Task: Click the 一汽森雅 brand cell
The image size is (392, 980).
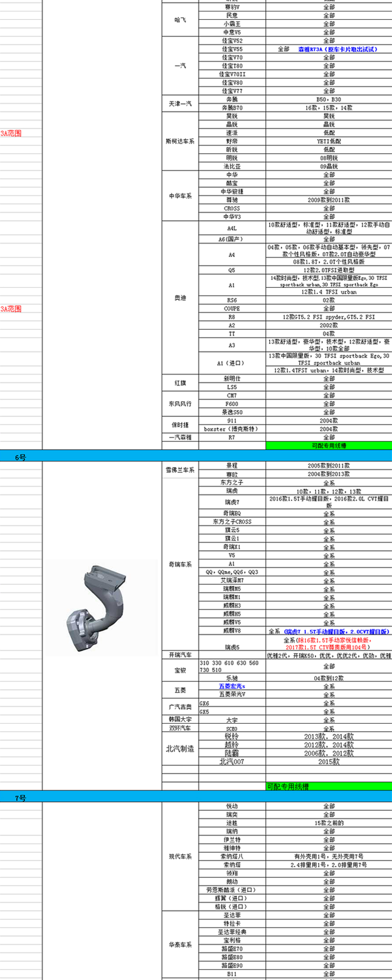Action: coord(181,437)
